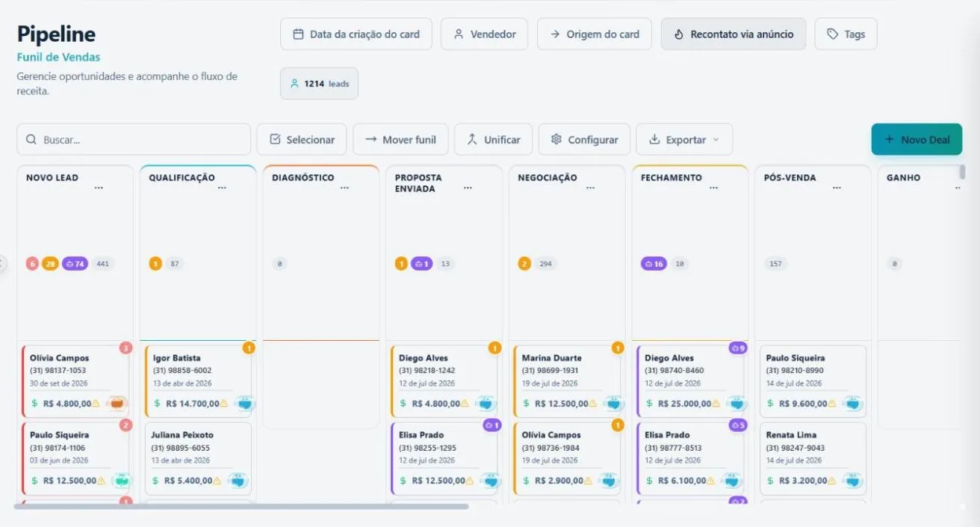
Task: Open the Origem do card filter
Action: pyautogui.click(x=595, y=34)
